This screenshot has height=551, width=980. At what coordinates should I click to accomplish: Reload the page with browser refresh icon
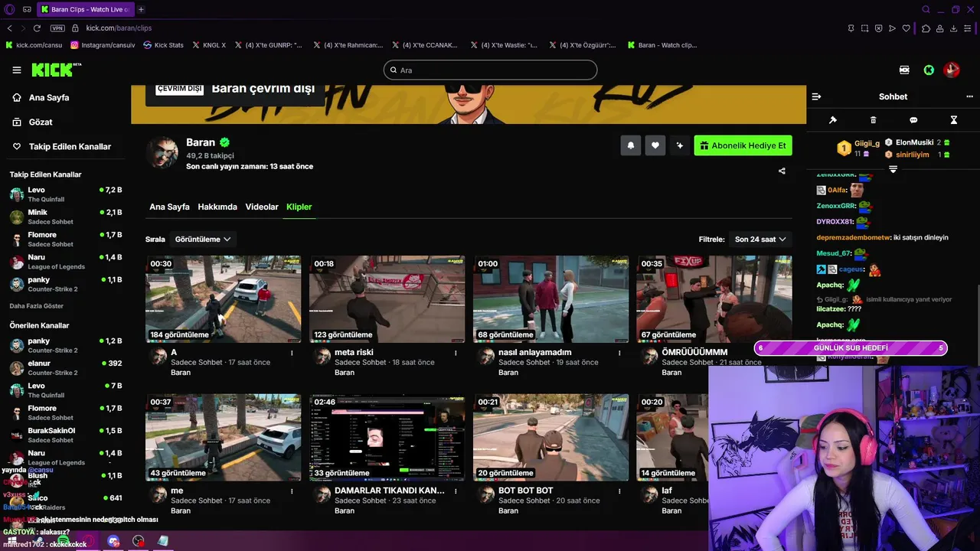point(36,28)
